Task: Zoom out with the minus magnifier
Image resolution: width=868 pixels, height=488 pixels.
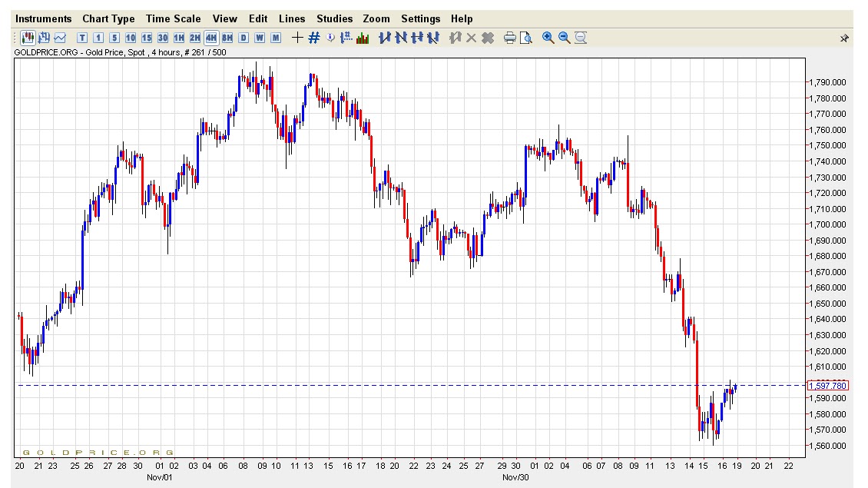Action: coord(564,38)
